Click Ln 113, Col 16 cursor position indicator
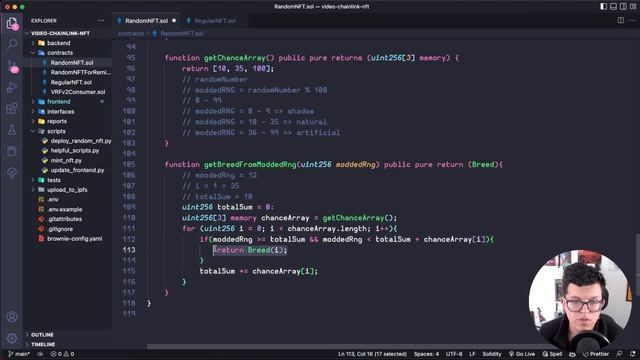This screenshot has height=360, width=640. (372, 354)
